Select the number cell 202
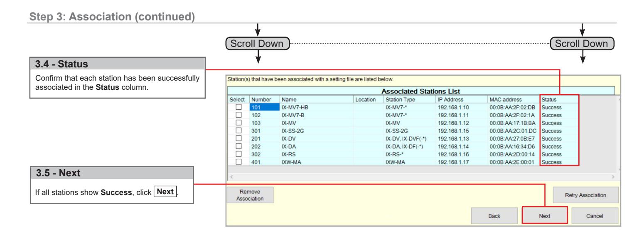644x237 pixels. (264, 146)
